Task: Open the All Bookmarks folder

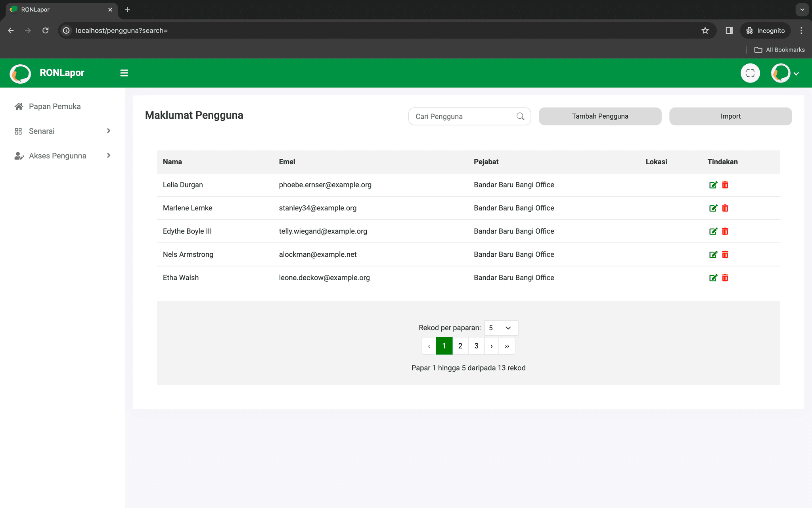Action: 779,50
